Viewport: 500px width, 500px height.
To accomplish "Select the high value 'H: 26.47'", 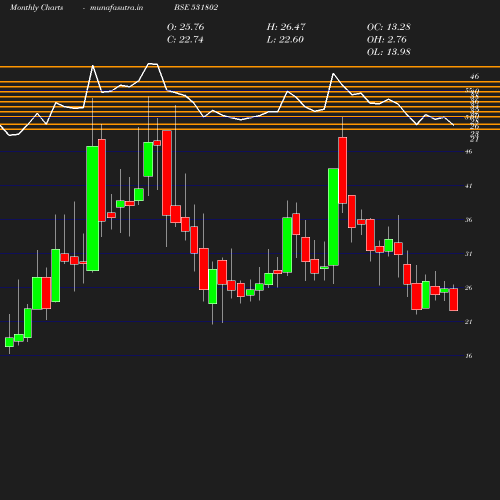I will point(286,27).
